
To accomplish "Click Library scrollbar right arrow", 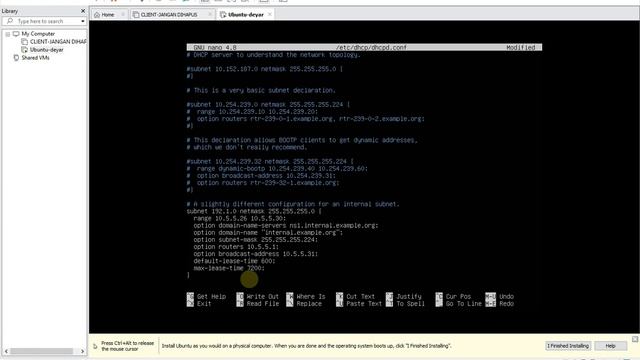I will pos(82,351).
